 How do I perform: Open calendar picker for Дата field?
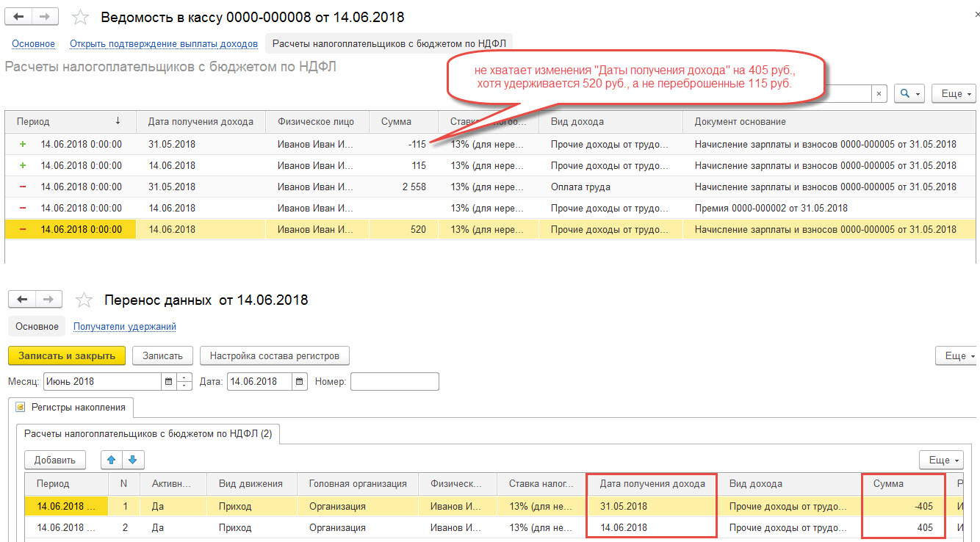click(300, 381)
